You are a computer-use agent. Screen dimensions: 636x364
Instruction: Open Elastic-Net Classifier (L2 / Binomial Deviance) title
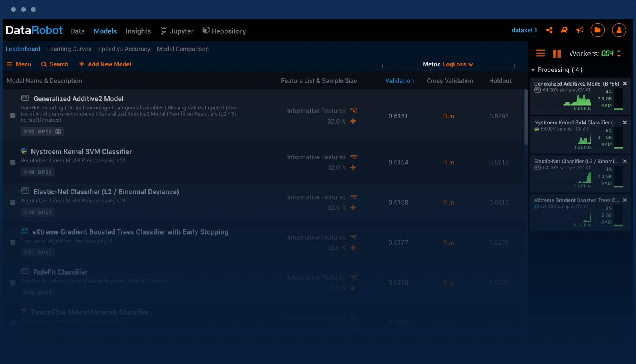click(x=106, y=192)
